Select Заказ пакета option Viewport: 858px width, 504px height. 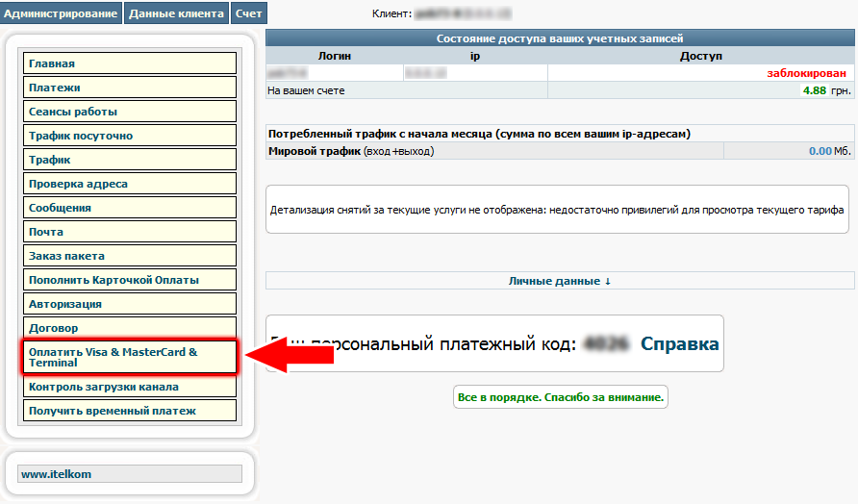point(129,256)
